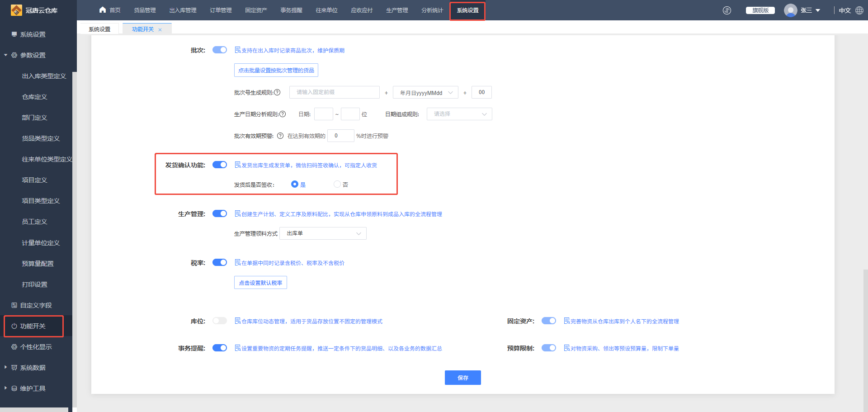The height and width of the screenshot is (412, 868).
Task: Toggle the 生产管理 feature switch
Action: coord(220,213)
